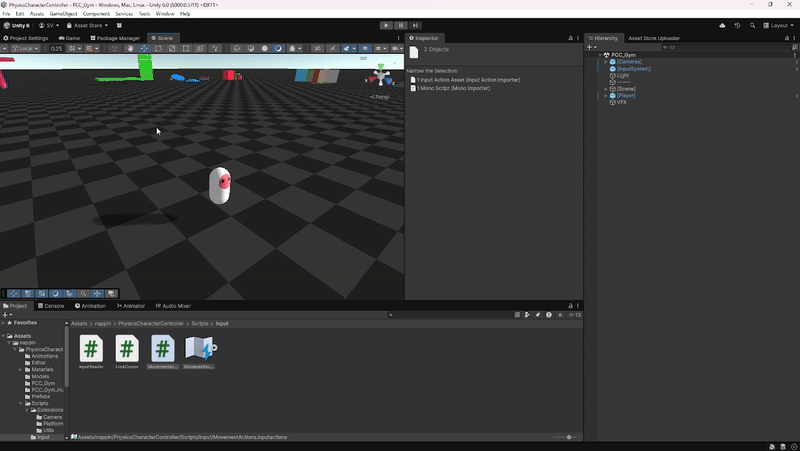800x451 pixels.
Task: Switch to the Console tab
Action: (50, 306)
